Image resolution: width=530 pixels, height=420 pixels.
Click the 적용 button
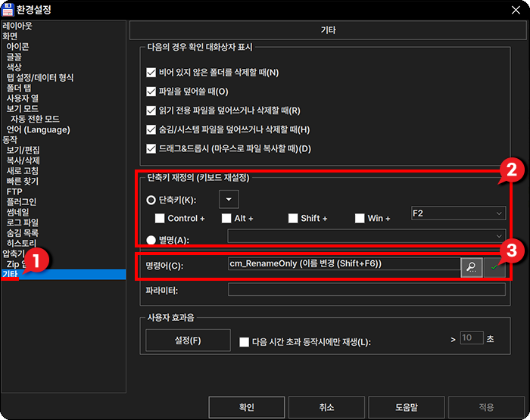pos(486,407)
